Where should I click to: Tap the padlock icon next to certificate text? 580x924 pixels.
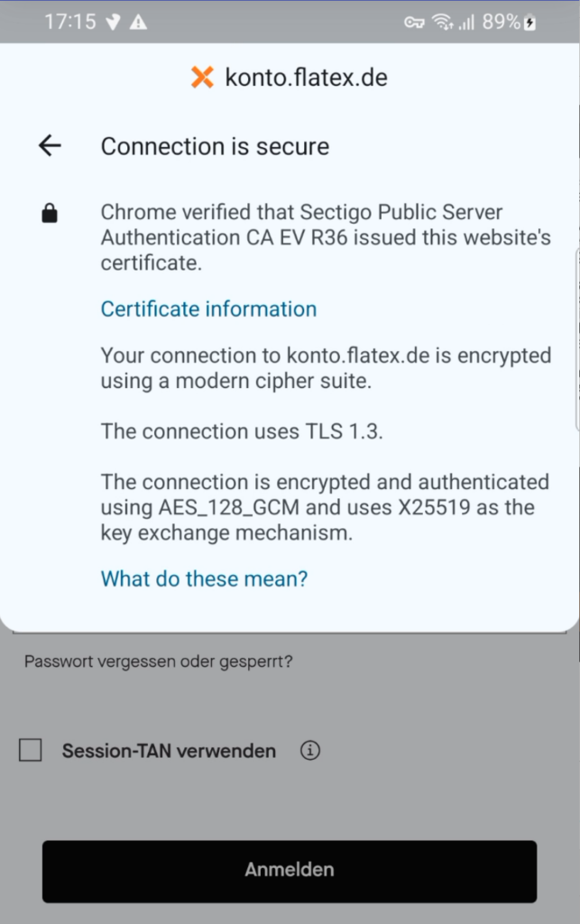(50, 214)
